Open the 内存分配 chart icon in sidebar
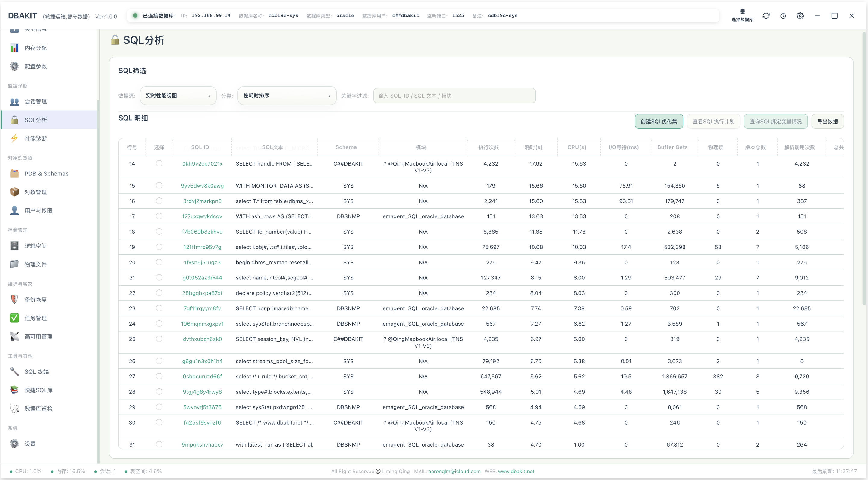 pos(14,48)
